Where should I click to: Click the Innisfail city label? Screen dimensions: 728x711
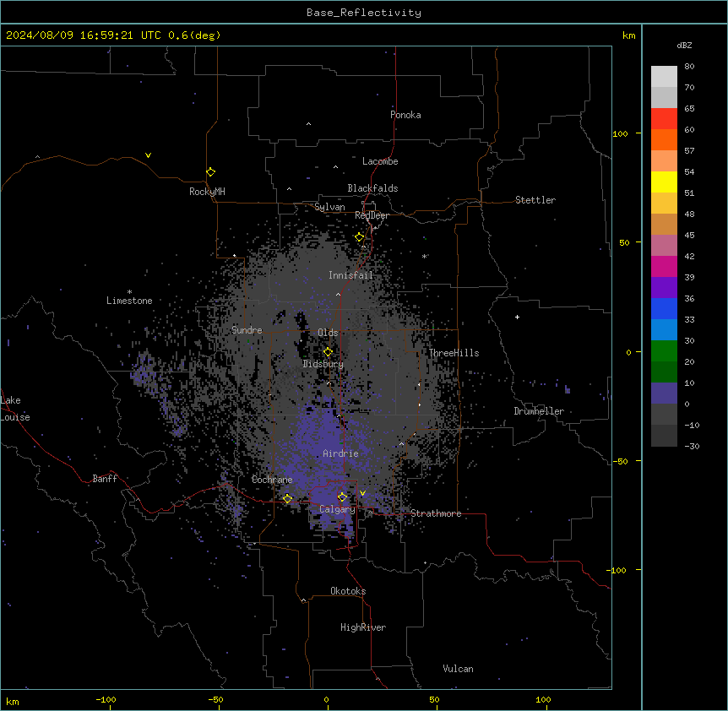coord(350,275)
